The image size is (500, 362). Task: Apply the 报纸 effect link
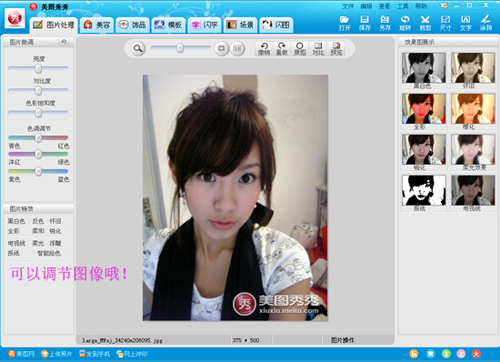14,253
